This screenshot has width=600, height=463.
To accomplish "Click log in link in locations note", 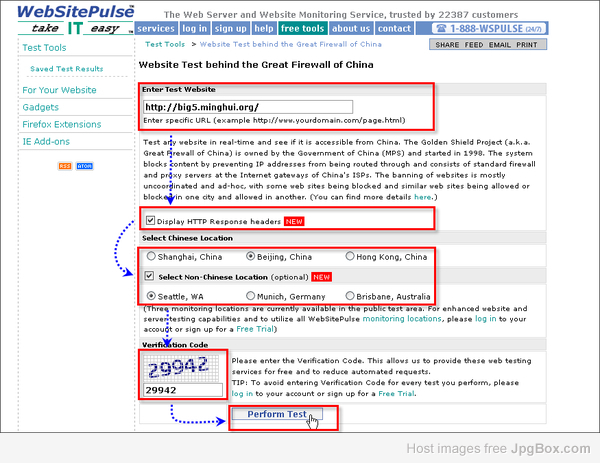I will 486,319.
